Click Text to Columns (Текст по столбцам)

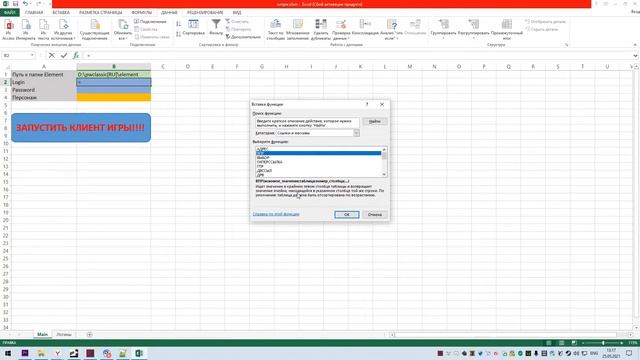point(276,30)
